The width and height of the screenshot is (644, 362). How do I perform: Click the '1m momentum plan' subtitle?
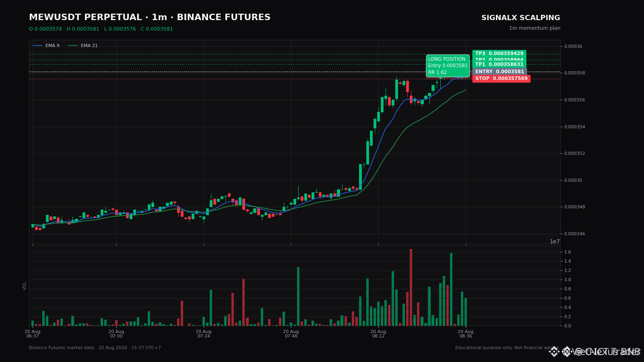click(535, 28)
